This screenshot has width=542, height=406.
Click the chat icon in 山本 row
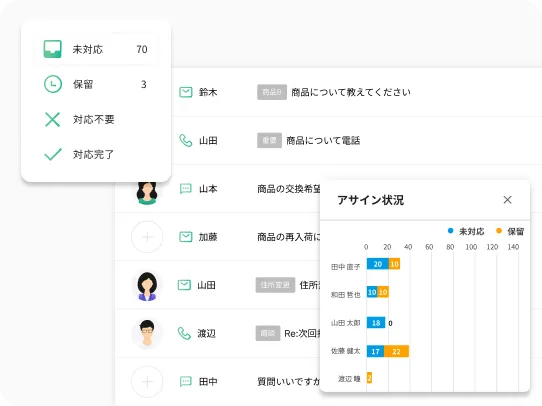(186, 189)
